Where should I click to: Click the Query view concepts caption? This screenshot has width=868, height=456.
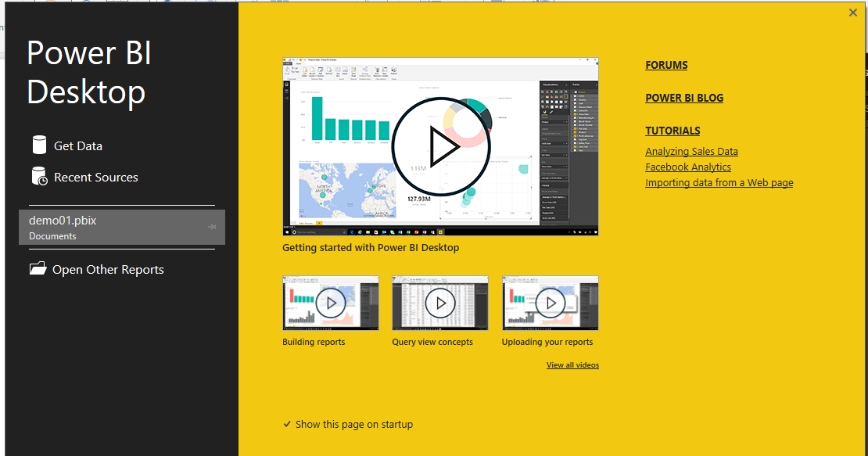432,342
